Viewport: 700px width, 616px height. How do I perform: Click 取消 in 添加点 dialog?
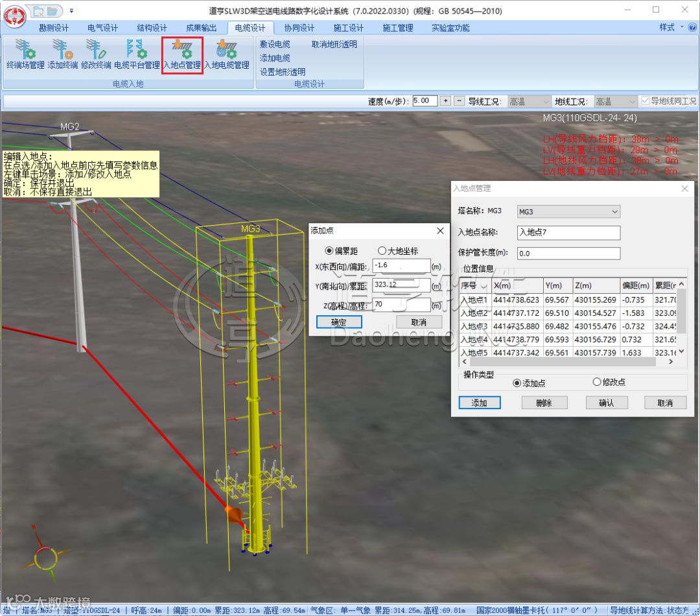point(418,322)
